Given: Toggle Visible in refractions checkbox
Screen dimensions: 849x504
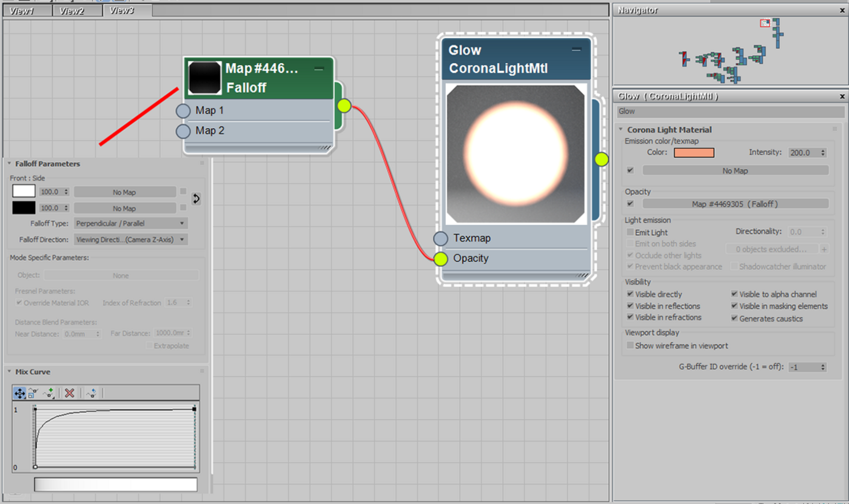Looking at the screenshot, I should [x=630, y=317].
